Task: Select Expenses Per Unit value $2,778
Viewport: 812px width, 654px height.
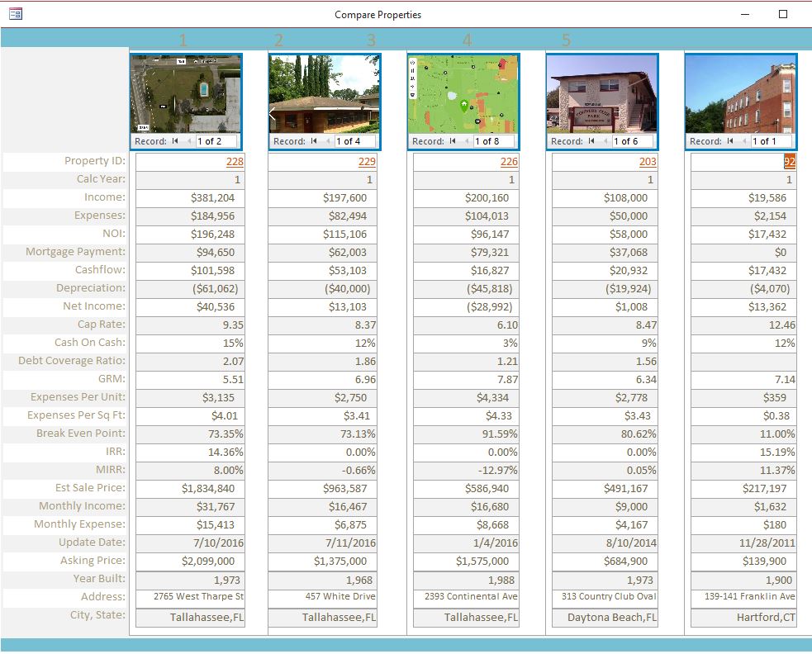Action: coord(605,397)
